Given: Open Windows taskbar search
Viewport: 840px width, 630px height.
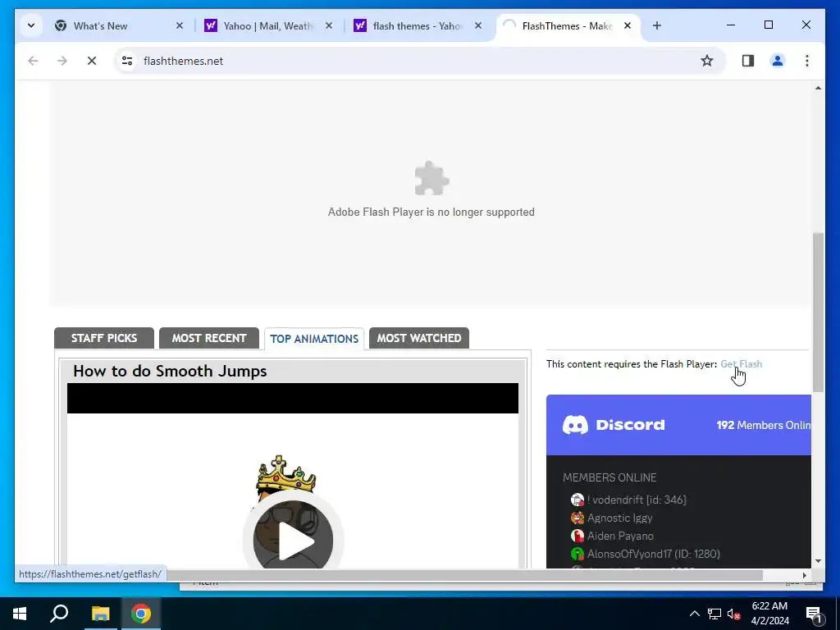Looking at the screenshot, I should [x=59, y=614].
